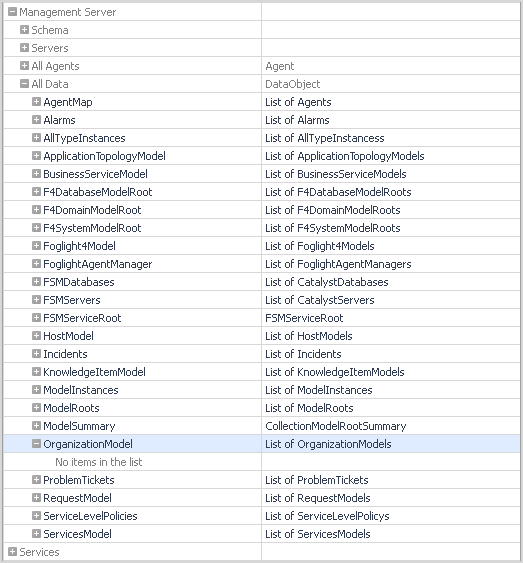The height and width of the screenshot is (563, 523).
Task: Expand the All Agents node
Action: coord(24,66)
